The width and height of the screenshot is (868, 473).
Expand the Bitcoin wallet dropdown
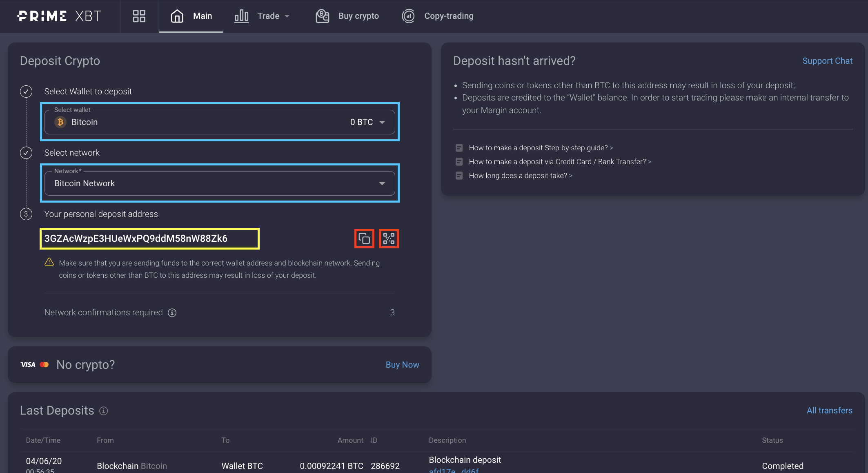click(382, 122)
